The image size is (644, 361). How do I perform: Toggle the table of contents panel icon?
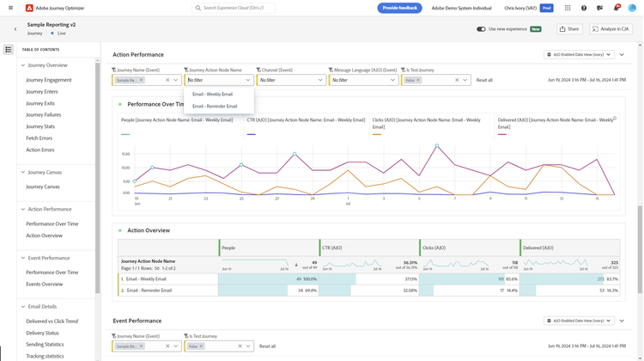(9, 50)
